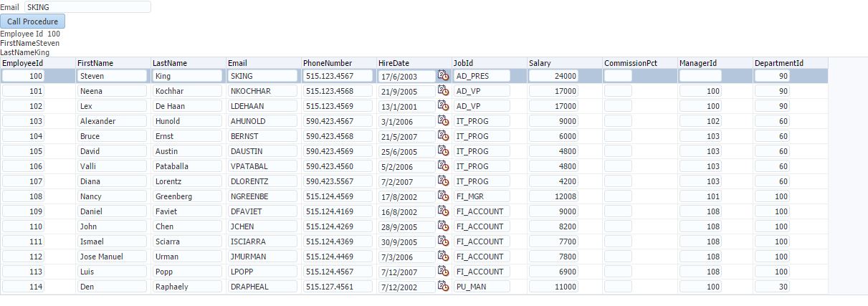Click the ManagerId column header
Screen dimensions: 868x306
point(715,63)
